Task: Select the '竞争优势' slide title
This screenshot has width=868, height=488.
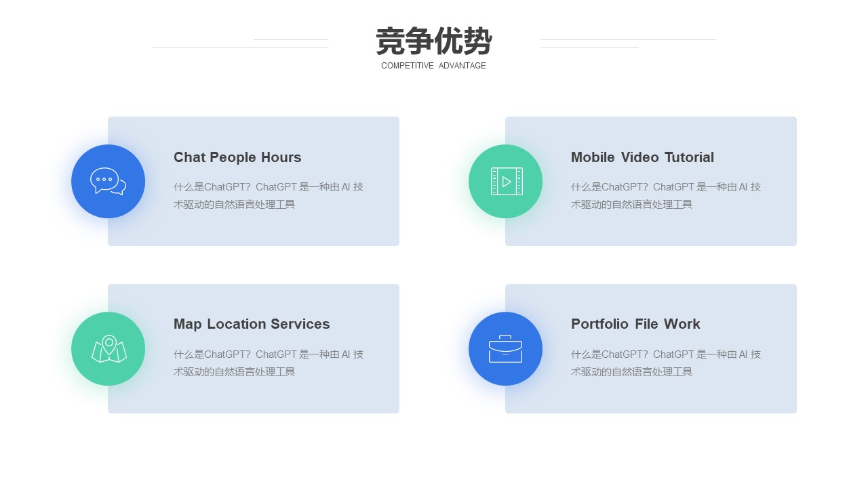Action: pyautogui.click(x=434, y=41)
